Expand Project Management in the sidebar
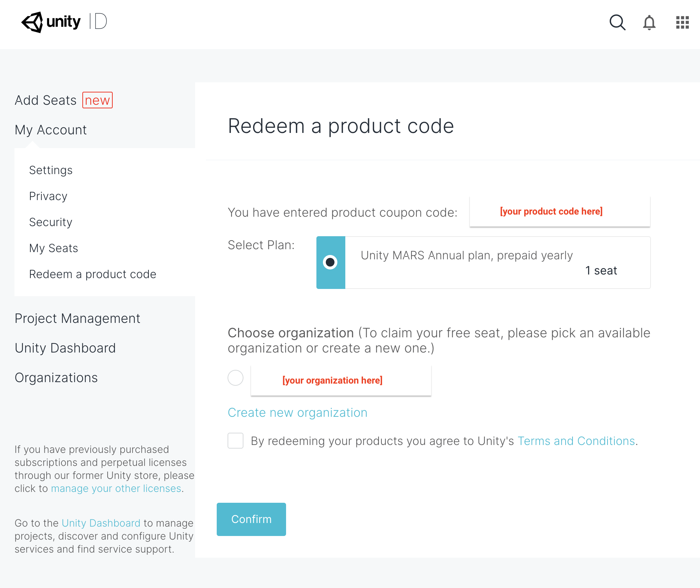 [x=77, y=318]
